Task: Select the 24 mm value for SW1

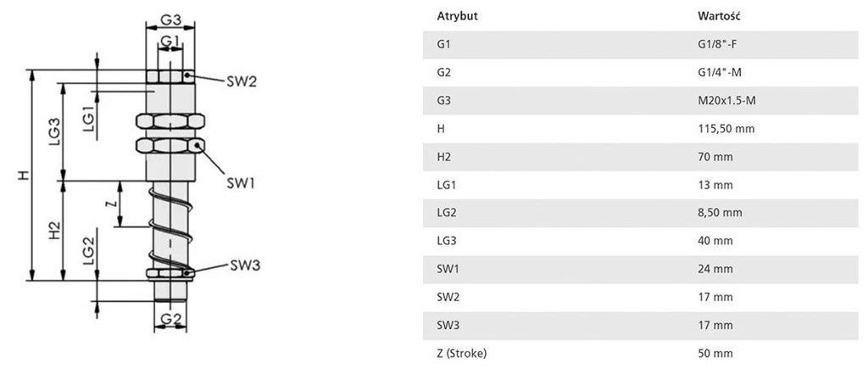Action: coord(714,269)
